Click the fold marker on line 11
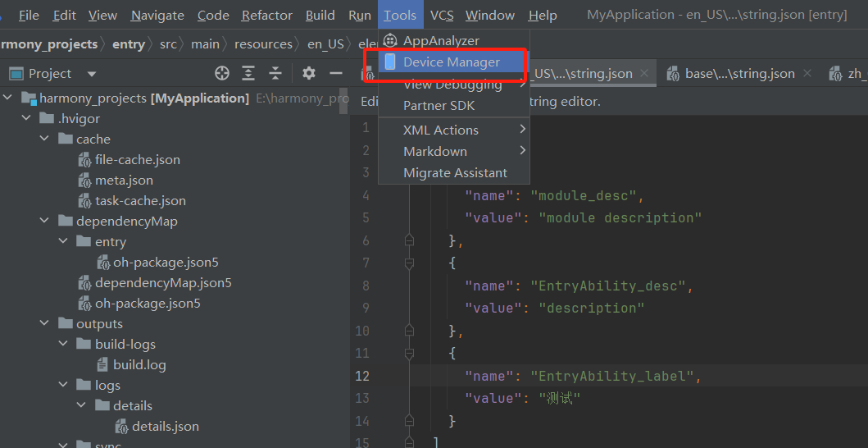 [x=409, y=353]
